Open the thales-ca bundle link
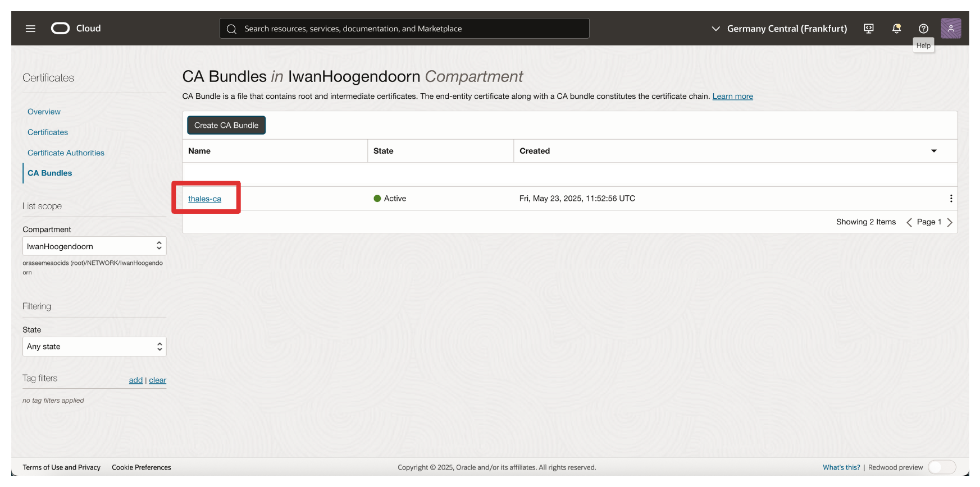This screenshot has width=980, height=487. pyautogui.click(x=204, y=199)
